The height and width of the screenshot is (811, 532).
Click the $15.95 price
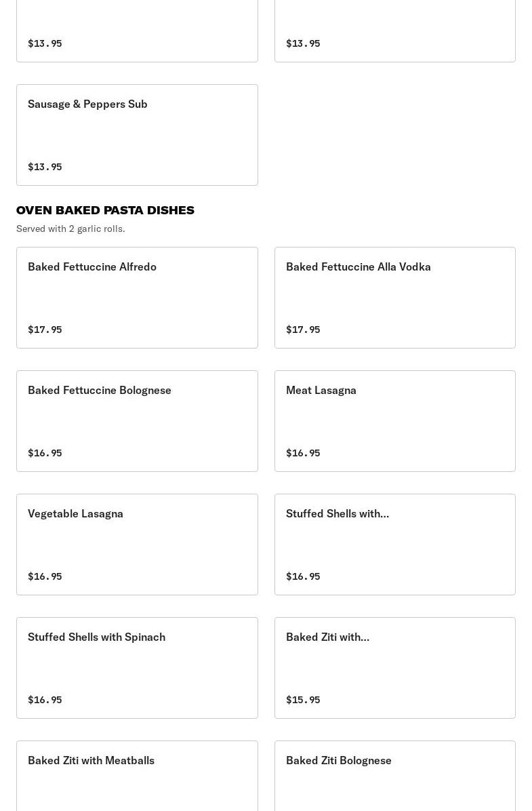click(303, 700)
